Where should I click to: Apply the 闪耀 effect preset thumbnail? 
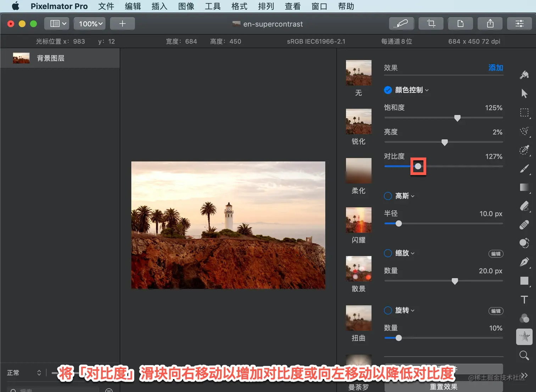tap(359, 220)
